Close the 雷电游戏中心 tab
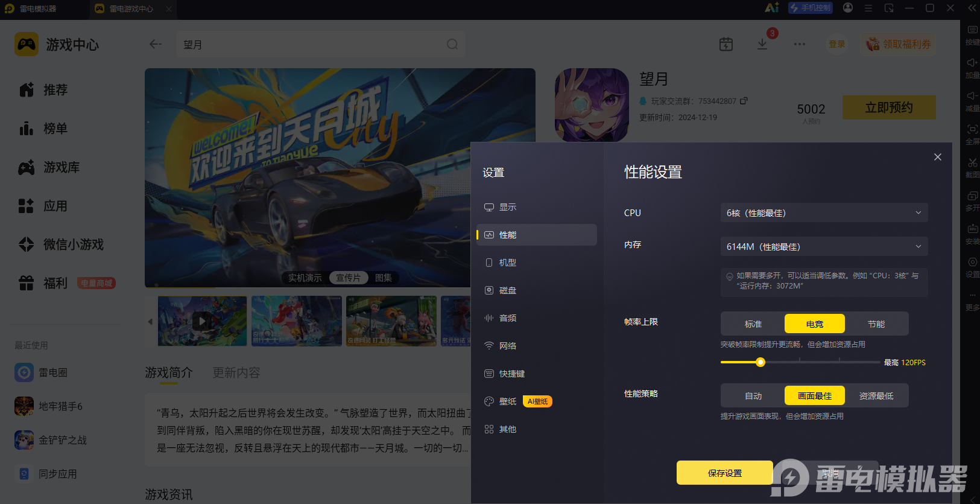The height and width of the screenshot is (504, 980). (x=169, y=9)
